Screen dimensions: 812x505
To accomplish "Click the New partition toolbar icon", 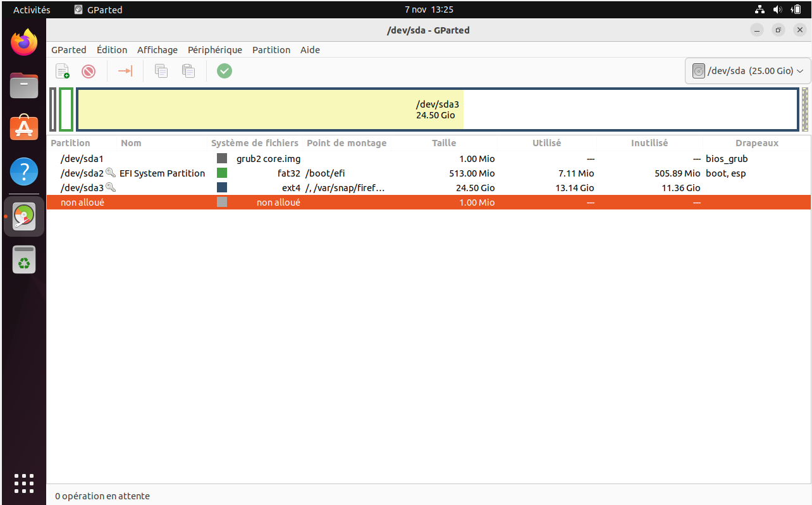I will point(62,71).
